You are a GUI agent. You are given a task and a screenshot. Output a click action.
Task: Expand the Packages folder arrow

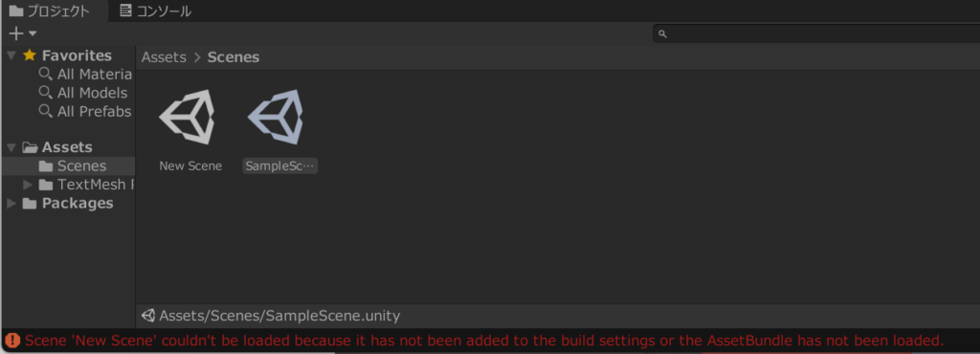(11, 204)
